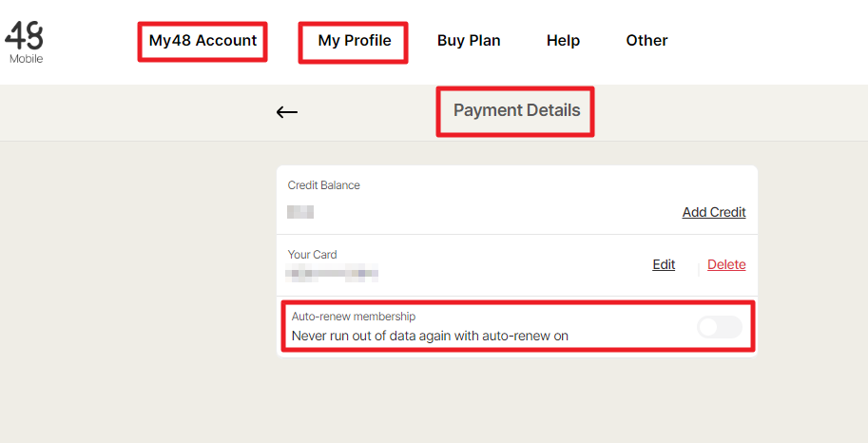
Task: Open the My Profile menu
Action: tap(354, 41)
